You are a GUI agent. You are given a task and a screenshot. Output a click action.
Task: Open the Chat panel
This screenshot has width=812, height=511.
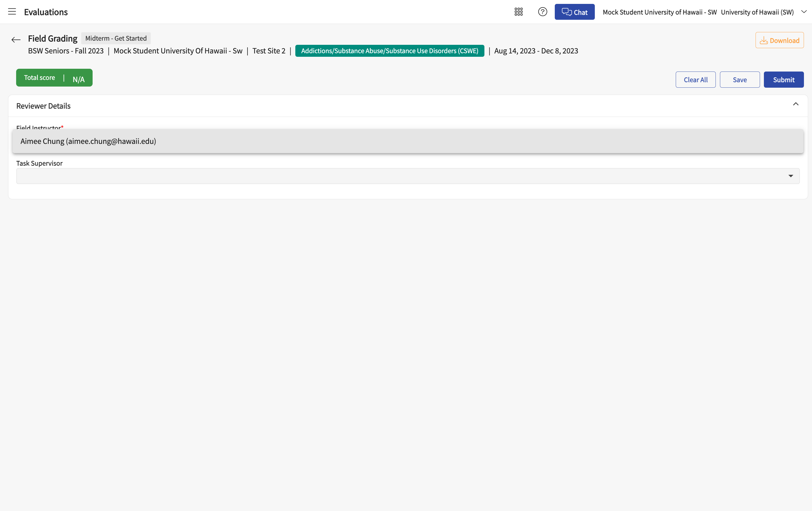(575, 12)
